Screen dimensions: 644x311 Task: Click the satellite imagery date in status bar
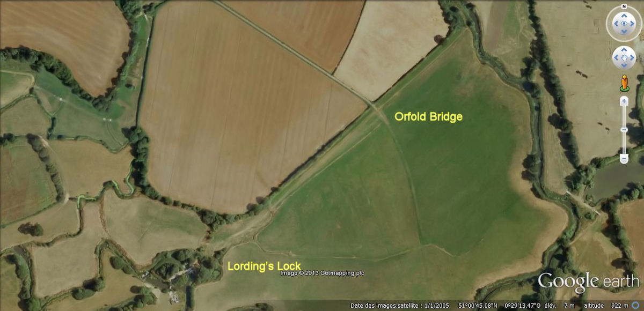tap(398, 305)
